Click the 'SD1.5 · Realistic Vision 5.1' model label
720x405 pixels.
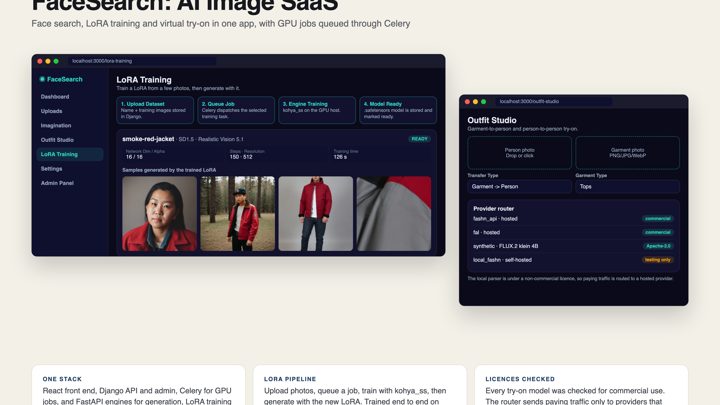pyautogui.click(x=211, y=139)
